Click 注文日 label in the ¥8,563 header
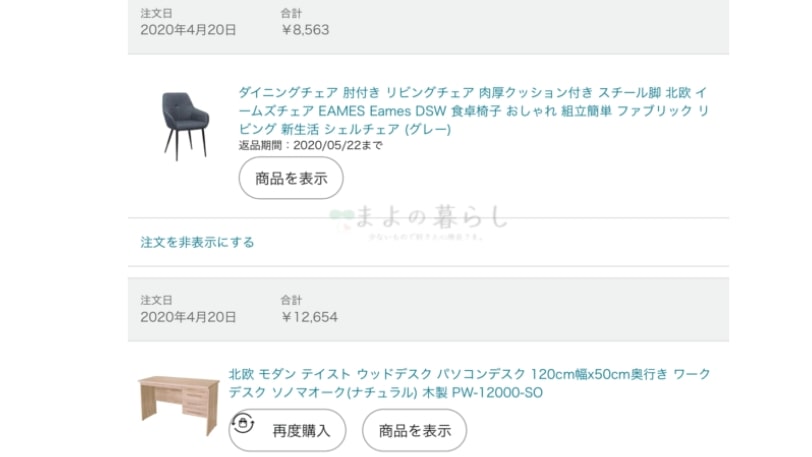 click(x=156, y=13)
